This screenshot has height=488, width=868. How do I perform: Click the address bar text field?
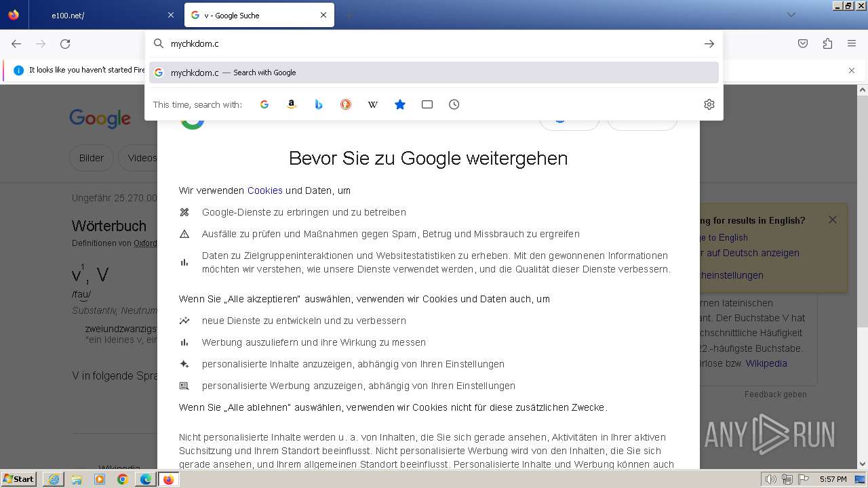pyautogui.click(x=434, y=43)
